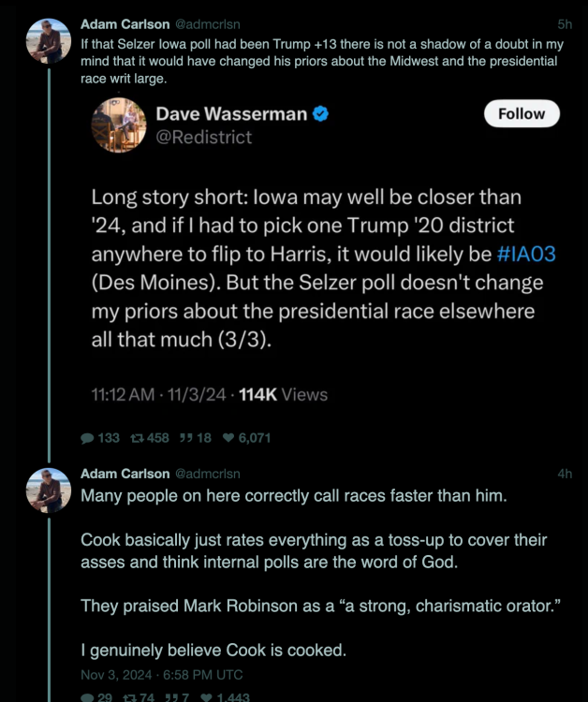This screenshot has height=702, width=588.
Task: Click the Adam Carlson name on first post
Action: (x=125, y=23)
